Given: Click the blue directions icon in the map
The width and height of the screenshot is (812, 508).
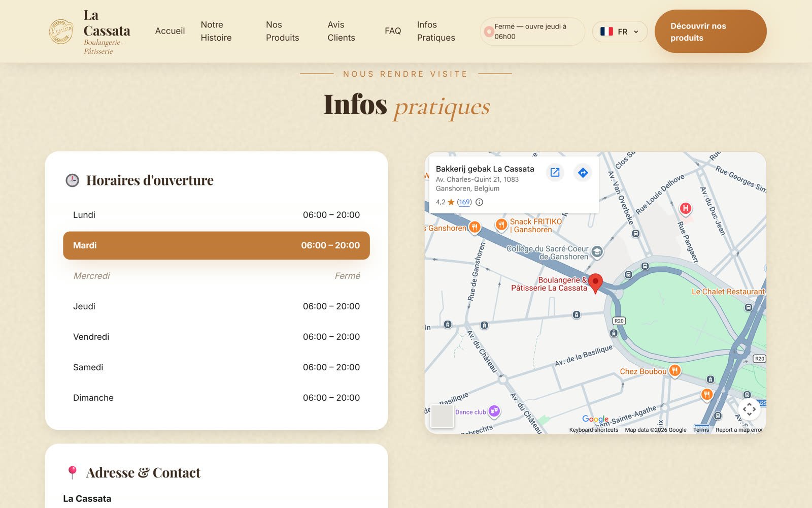Looking at the screenshot, I should click(x=583, y=173).
